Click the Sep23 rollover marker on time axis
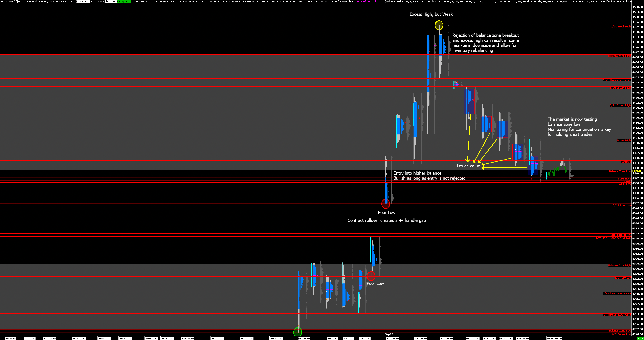The height and width of the screenshot is (340, 644). point(389,334)
